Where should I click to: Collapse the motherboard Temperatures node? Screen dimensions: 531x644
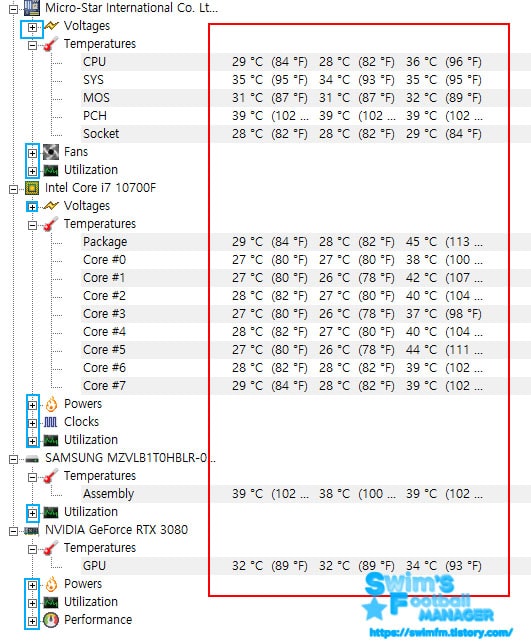(32, 46)
